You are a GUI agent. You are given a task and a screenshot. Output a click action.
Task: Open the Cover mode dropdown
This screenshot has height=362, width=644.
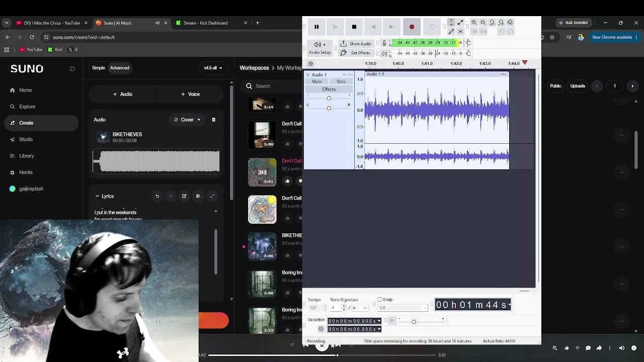(x=187, y=120)
